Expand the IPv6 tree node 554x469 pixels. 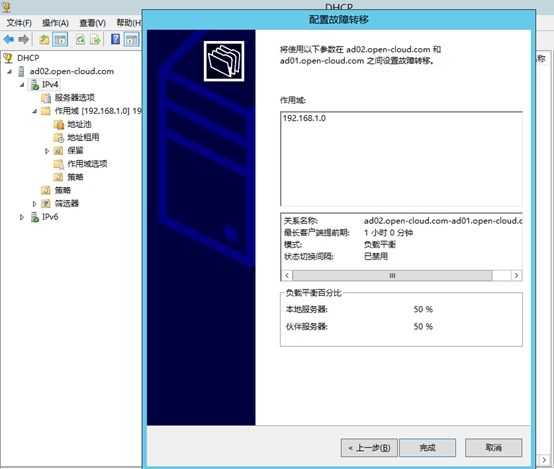click(22, 217)
